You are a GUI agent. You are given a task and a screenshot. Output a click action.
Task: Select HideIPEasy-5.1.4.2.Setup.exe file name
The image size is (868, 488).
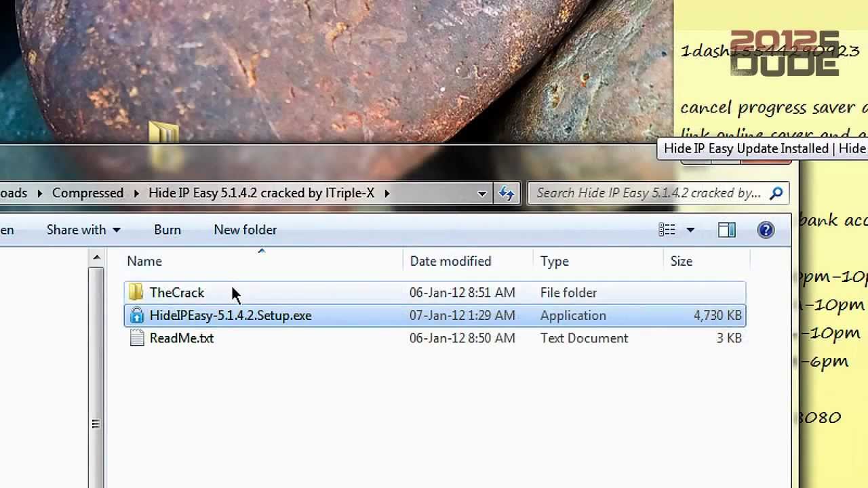click(231, 315)
